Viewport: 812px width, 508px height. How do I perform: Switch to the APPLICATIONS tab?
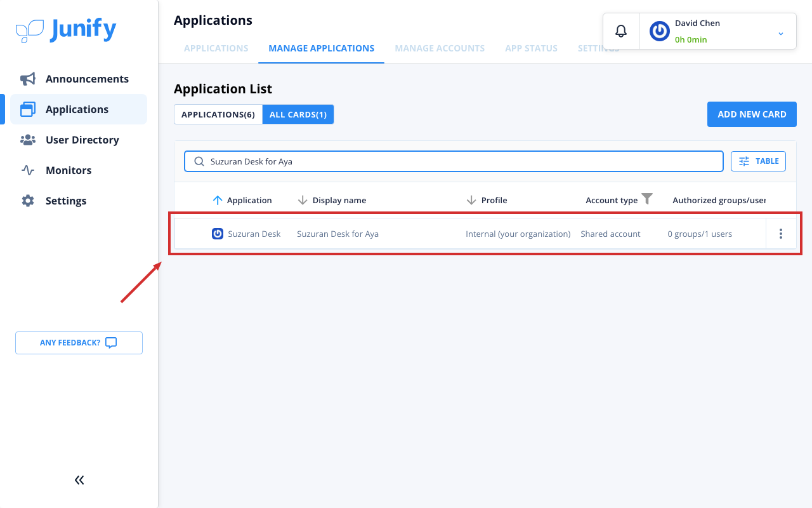[x=216, y=48]
